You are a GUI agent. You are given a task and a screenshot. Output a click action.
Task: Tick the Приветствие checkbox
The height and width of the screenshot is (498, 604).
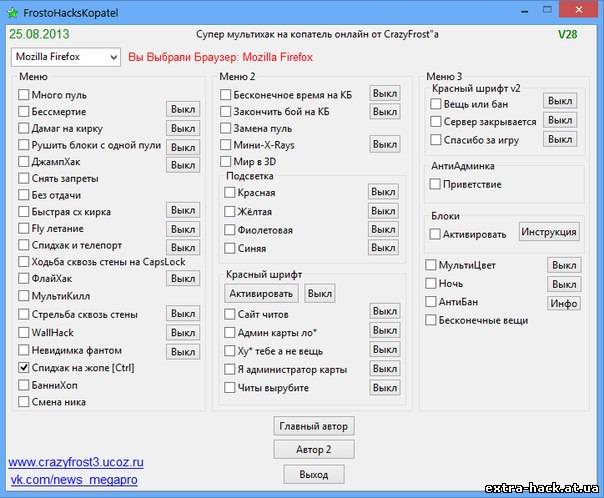pos(435,184)
